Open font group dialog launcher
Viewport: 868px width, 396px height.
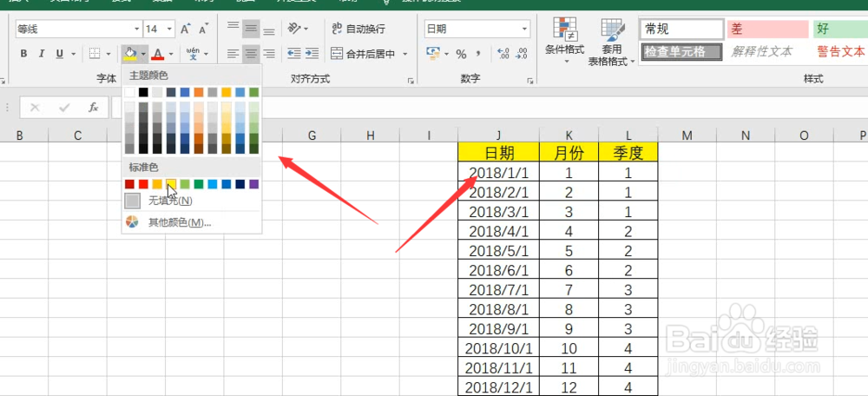pyautogui.click(x=3, y=81)
